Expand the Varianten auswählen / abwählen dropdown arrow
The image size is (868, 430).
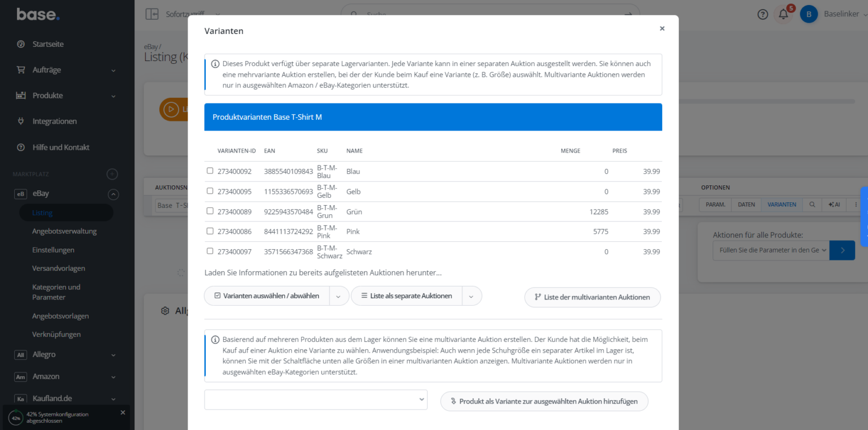[339, 296]
